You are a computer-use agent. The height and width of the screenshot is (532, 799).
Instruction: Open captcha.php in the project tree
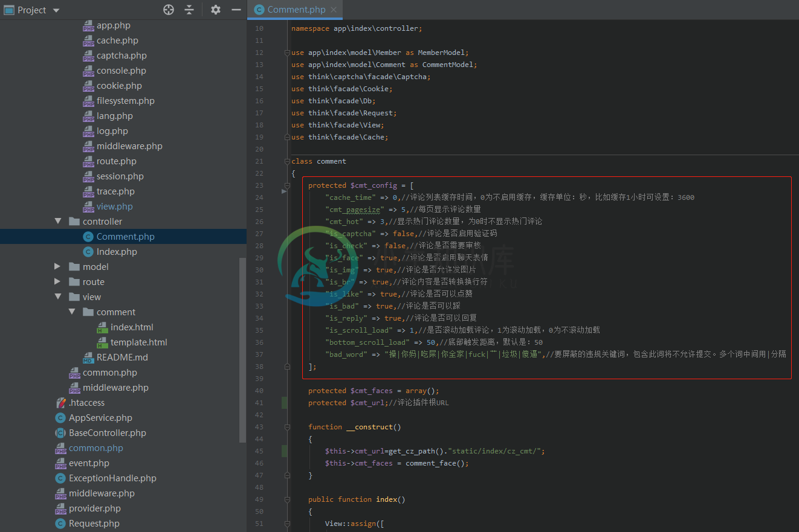click(121, 56)
